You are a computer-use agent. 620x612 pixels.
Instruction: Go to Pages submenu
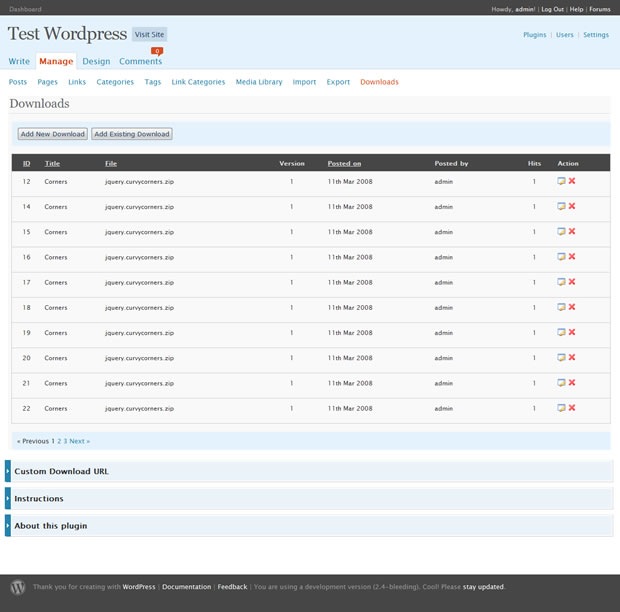[47, 82]
